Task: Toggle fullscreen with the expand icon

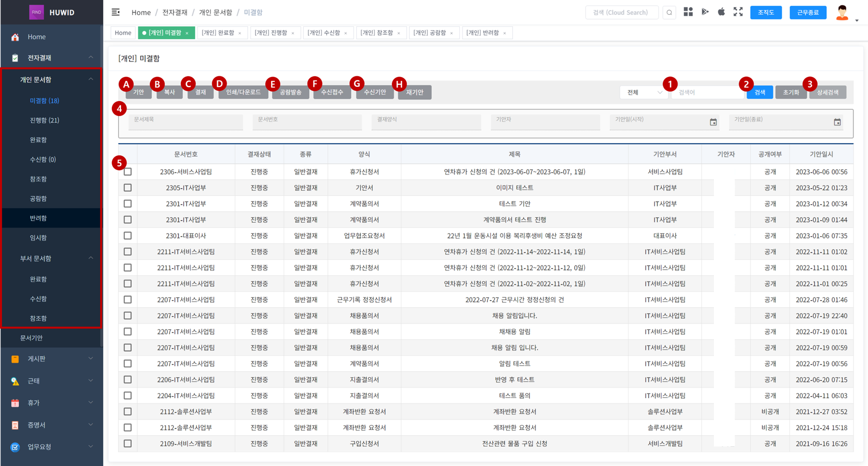Action: (x=738, y=12)
